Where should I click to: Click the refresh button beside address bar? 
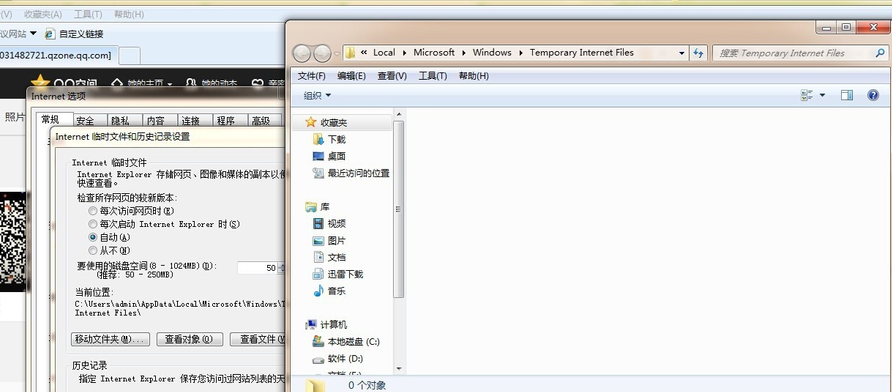[x=698, y=53]
